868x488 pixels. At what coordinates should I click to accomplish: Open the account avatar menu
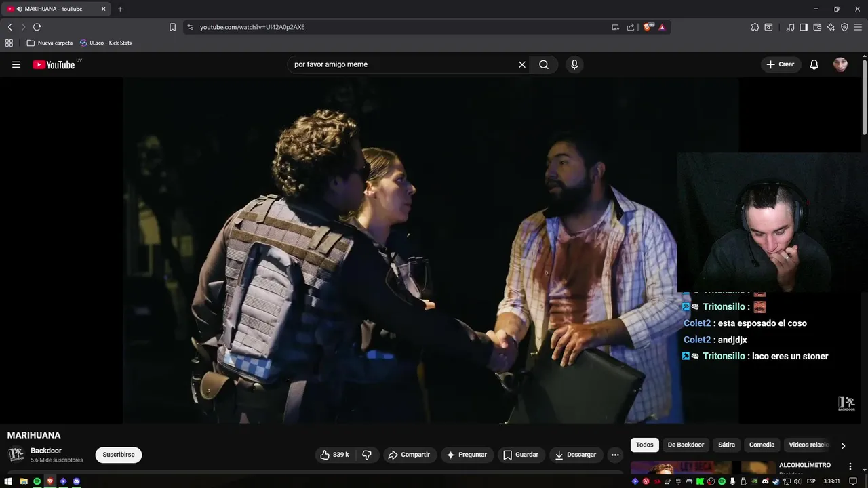click(x=840, y=64)
